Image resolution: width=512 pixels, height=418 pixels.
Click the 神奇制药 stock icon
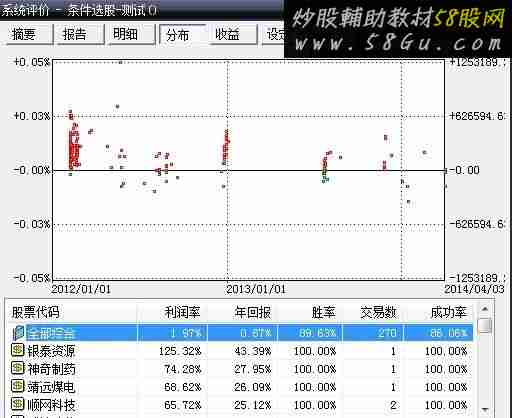18,368
